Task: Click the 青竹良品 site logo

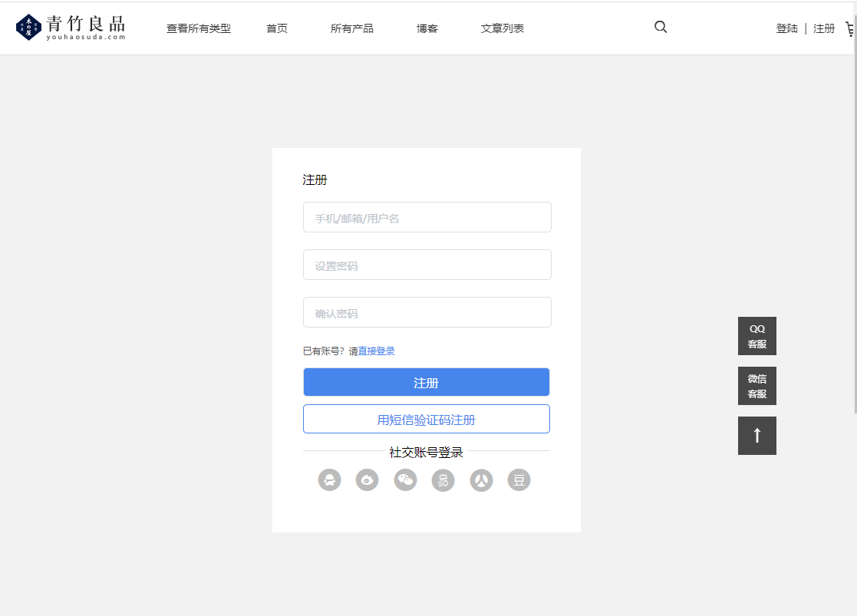Action: pyautogui.click(x=71, y=28)
